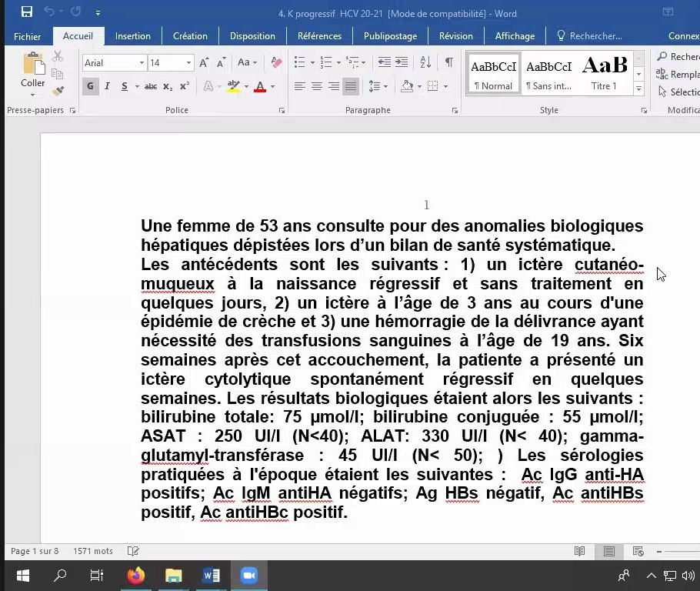Screen dimensions: 700x591
Task: Switch to web layout view
Action: (638, 551)
